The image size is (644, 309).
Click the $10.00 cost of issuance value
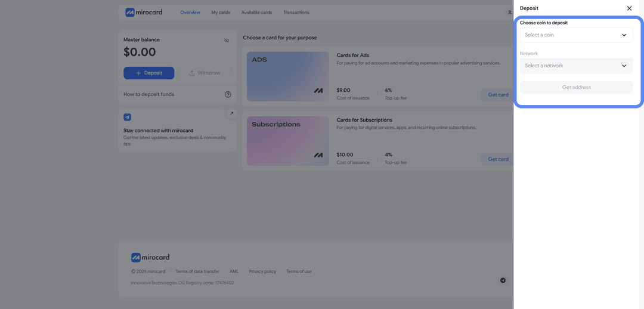tap(345, 155)
